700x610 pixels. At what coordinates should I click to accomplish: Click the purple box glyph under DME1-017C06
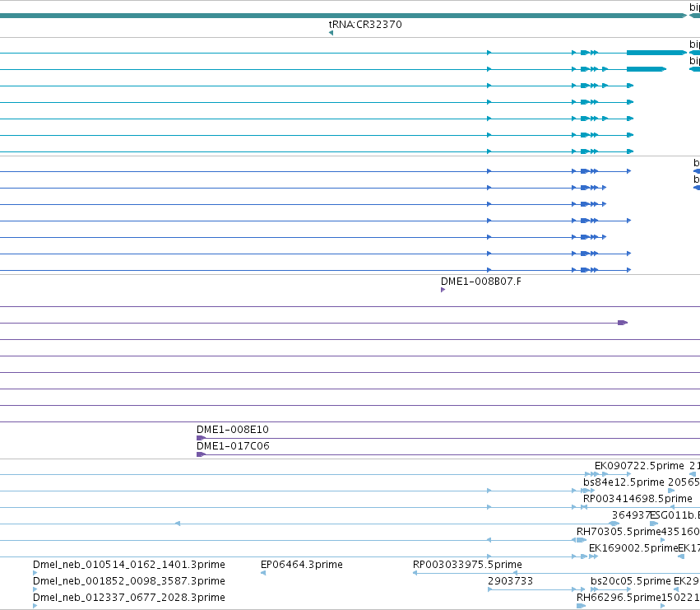(x=201, y=455)
